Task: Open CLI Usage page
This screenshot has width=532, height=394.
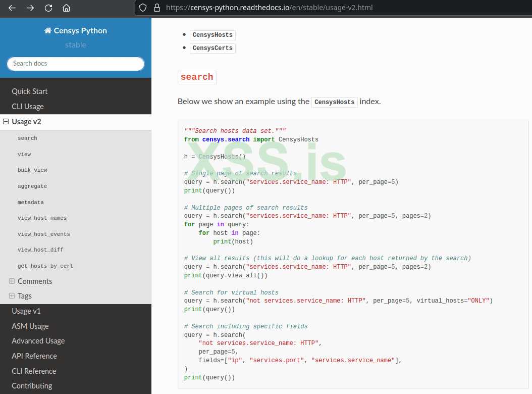Action: click(x=28, y=106)
